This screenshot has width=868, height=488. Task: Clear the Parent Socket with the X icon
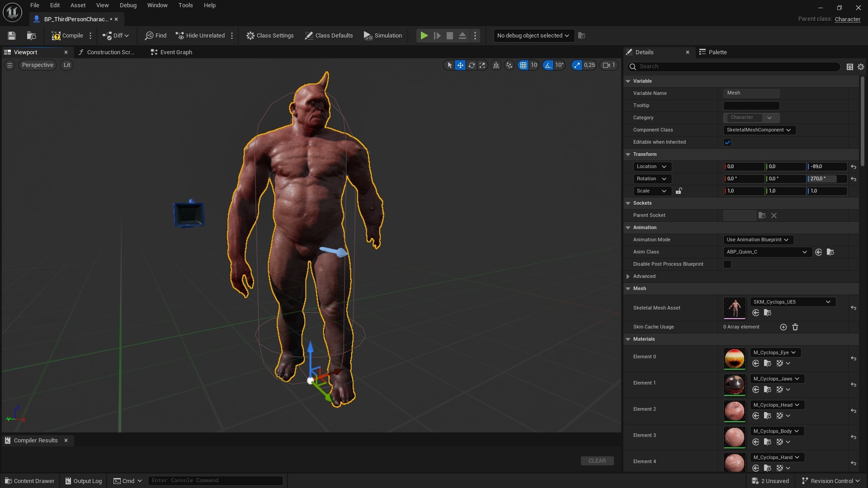coord(774,216)
